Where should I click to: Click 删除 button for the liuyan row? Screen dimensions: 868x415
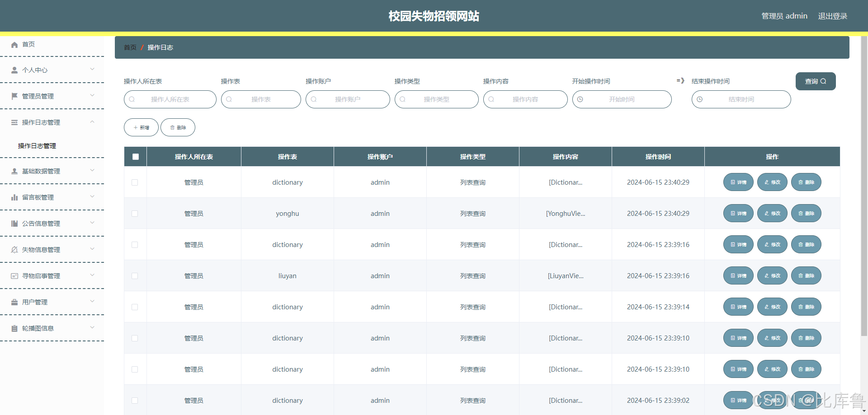[x=806, y=275]
